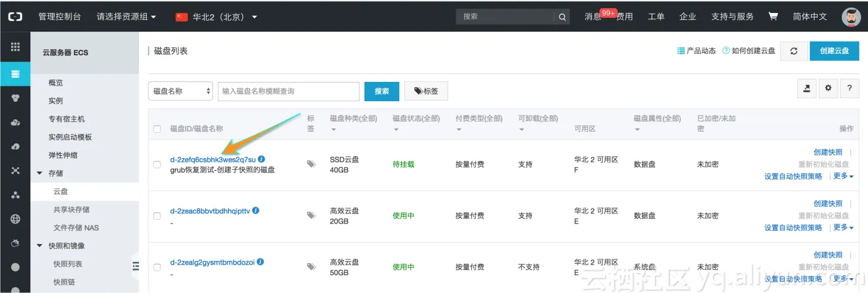Open the products grid icon in left sidebar

[x=15, y=47]
